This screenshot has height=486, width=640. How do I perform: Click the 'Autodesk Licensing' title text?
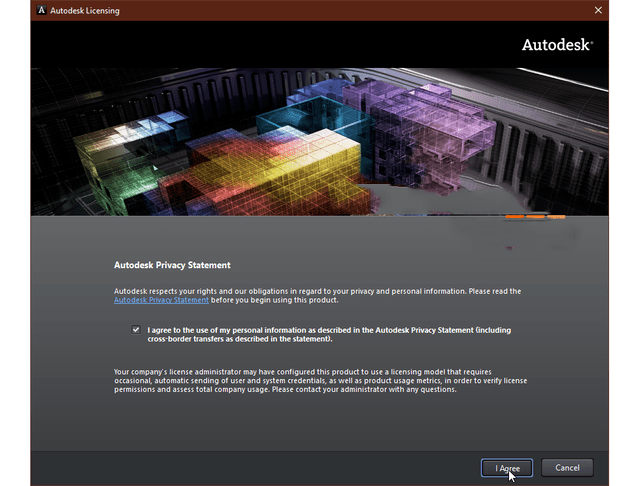[x=85, y=11]
